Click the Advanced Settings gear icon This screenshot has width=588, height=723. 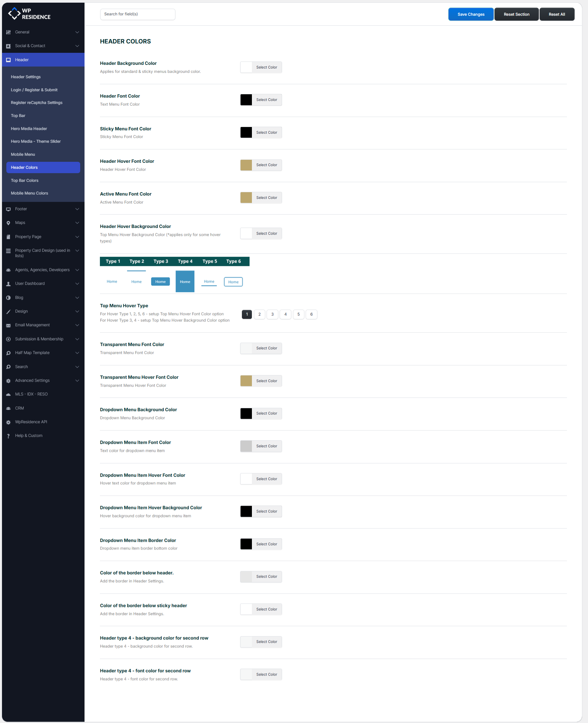[x=8, y=381]
